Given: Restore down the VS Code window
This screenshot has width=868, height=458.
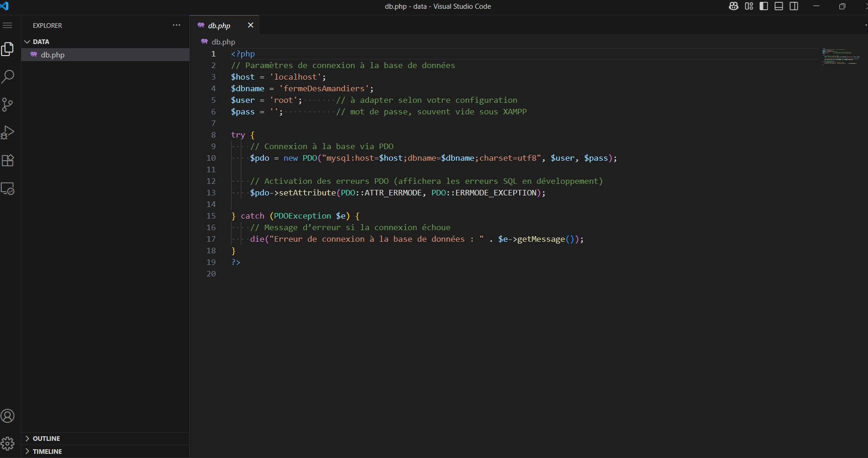Looking at the screenshot, I should tap(842, 6).
